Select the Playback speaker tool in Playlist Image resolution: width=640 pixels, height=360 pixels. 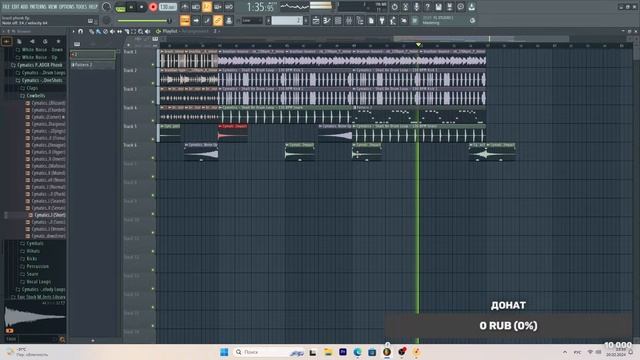coord(147,31)
